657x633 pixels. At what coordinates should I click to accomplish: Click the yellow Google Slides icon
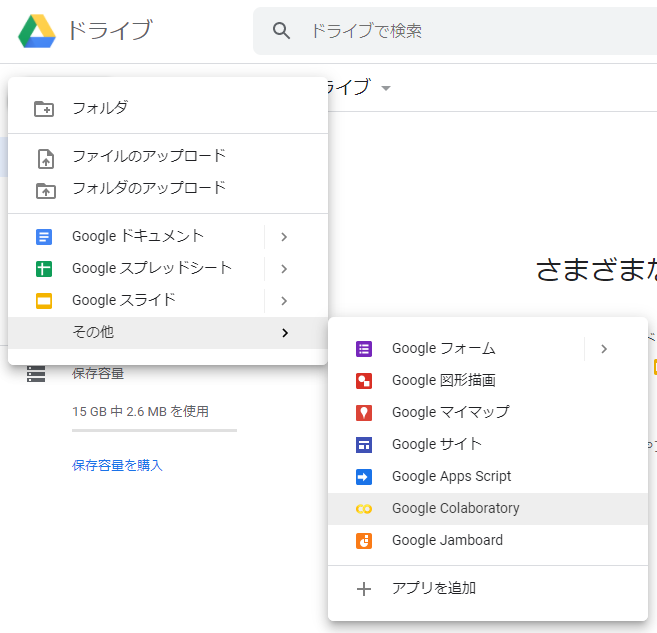click(x=44, y=300)
